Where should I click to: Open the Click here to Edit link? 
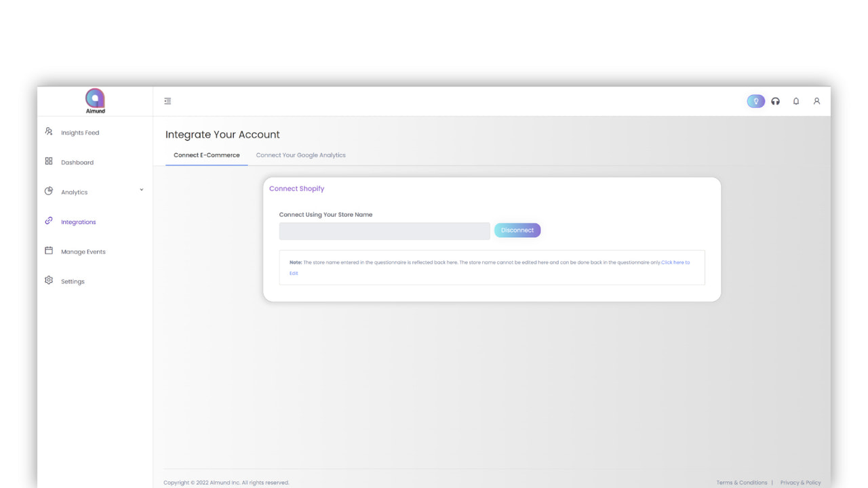(675, 262)
